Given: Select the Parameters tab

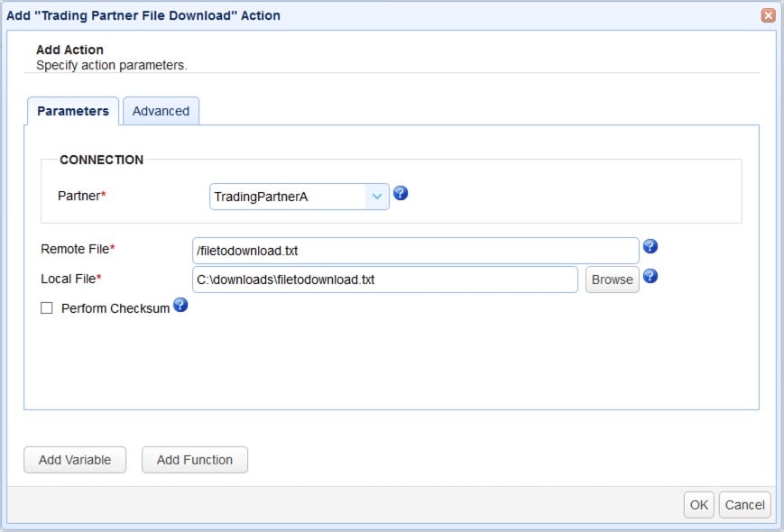Looking at the screenshot, I should point(73,111).
